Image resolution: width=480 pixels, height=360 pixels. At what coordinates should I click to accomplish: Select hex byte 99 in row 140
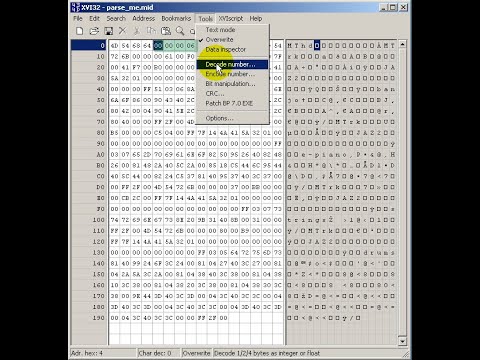click(136, 263)
